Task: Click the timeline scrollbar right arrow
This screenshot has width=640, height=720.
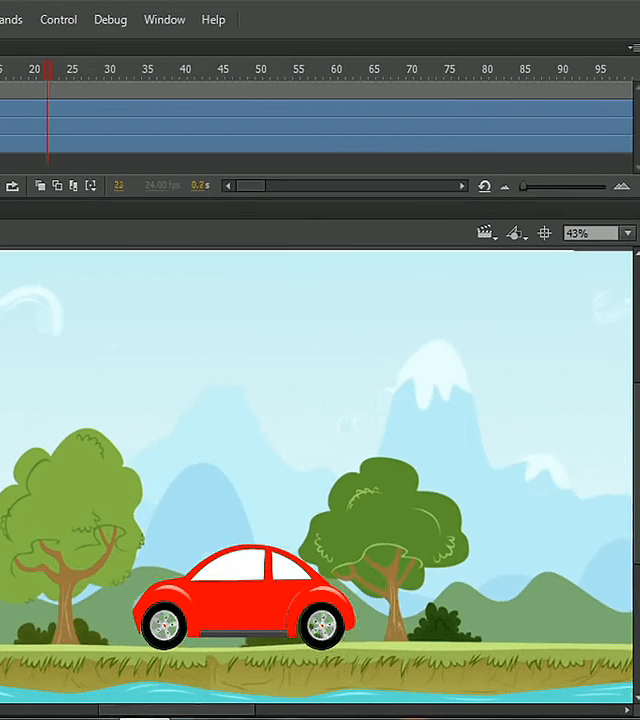Action: (x=462, y=186)
